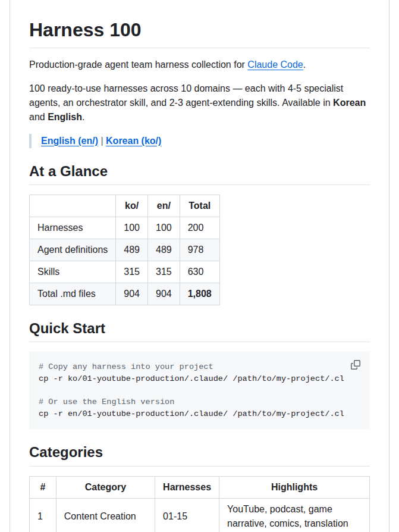399x532 pixels.
Task: Click the Highlights column header
Action: (x=294, y=487)
